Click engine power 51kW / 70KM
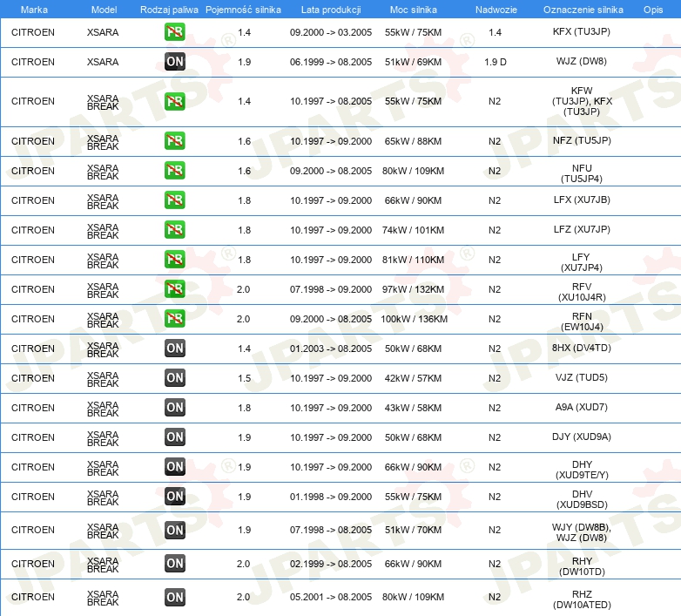Screen dimensions: 681x616 413,530
